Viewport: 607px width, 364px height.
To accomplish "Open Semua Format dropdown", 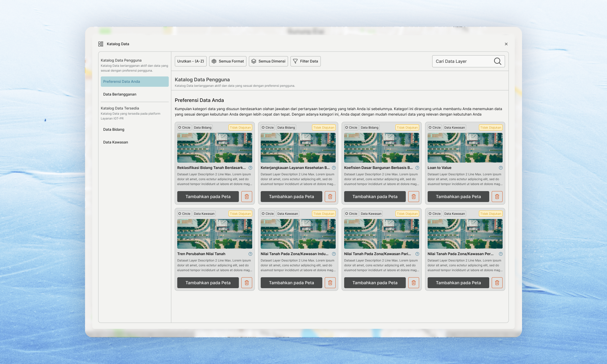I will pyautogui.click(x=228, y=61).
